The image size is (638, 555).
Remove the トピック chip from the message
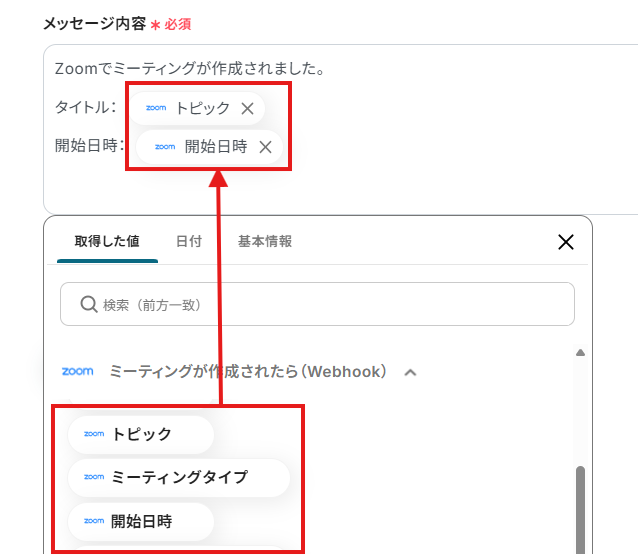247,109
